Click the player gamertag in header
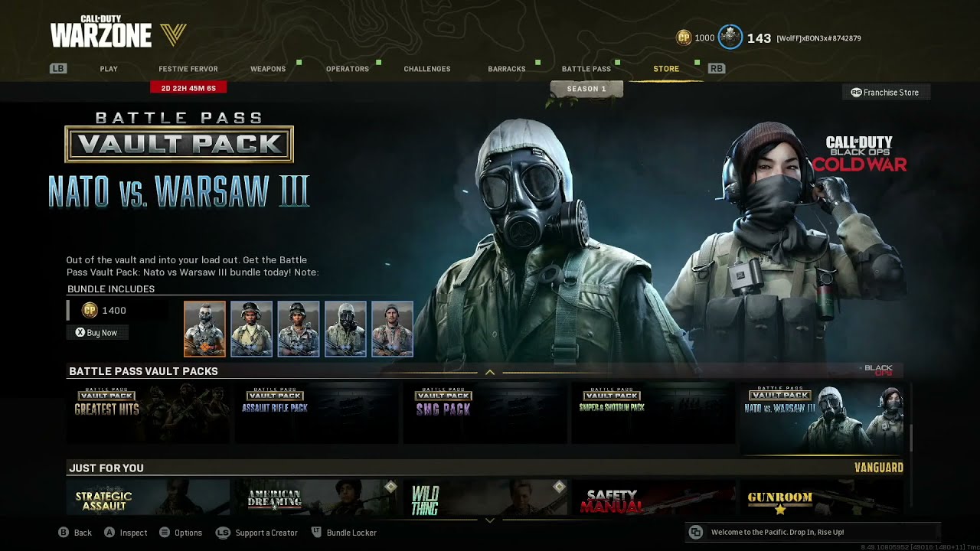This screenshot has width=980, height=551. [x=818, y=38]
